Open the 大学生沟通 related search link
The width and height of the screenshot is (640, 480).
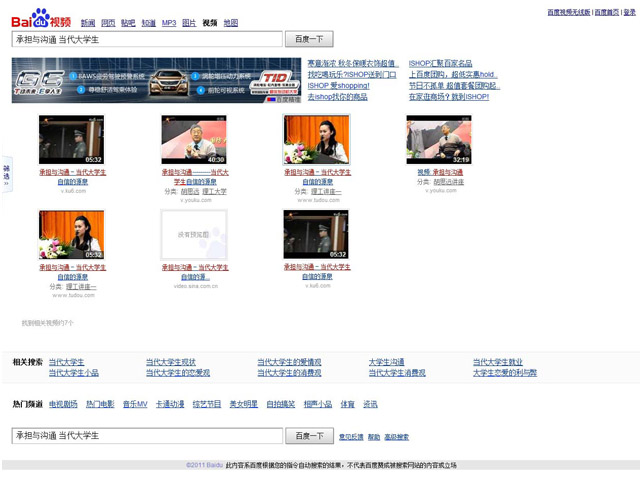[x=386, y=362]
